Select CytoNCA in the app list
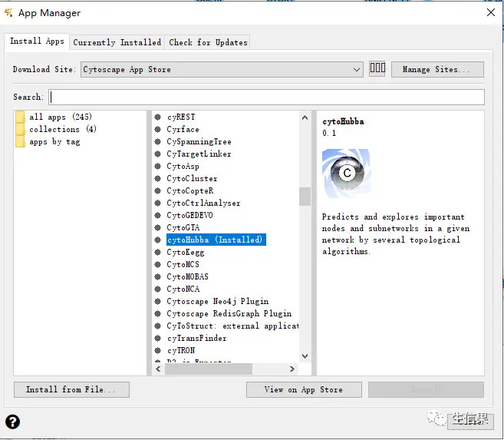504x440 pixels. pos(183,289)
